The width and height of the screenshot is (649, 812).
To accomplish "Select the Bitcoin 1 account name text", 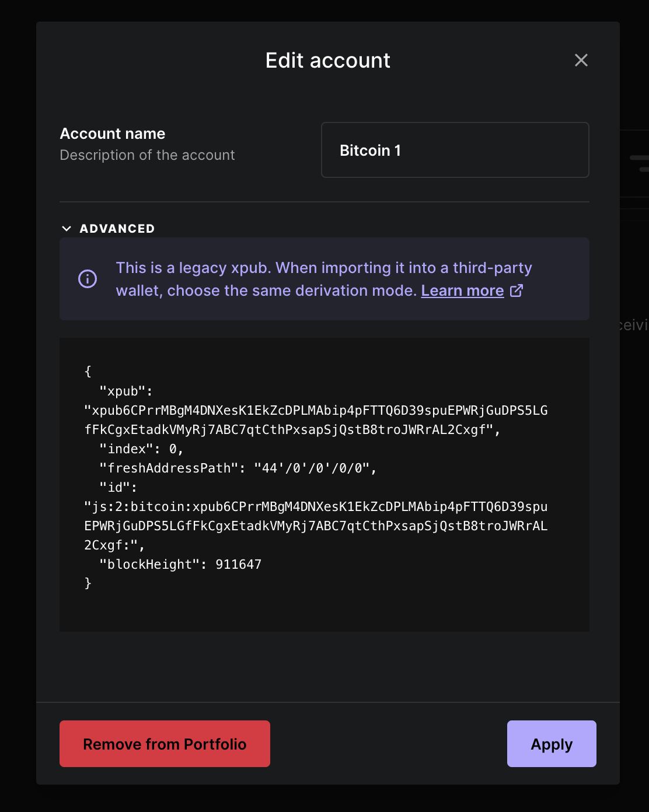I will click(x=371, y=150).
